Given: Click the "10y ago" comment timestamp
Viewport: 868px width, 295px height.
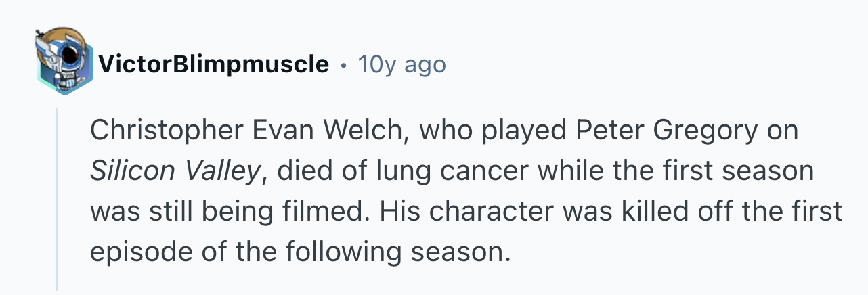Looking at the screenshot, I should tap(402, 65).
